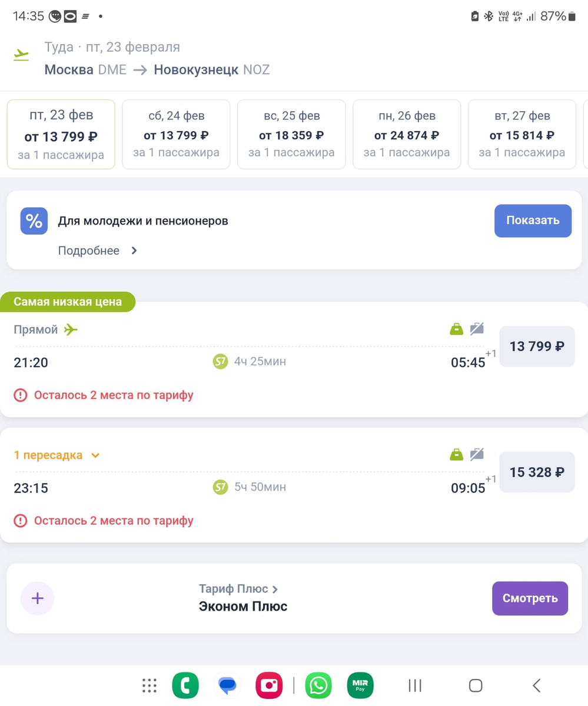Select the сб, 24 фев date tab
The width and height of the screenshot is (588, 706).
tap(177, 134)
